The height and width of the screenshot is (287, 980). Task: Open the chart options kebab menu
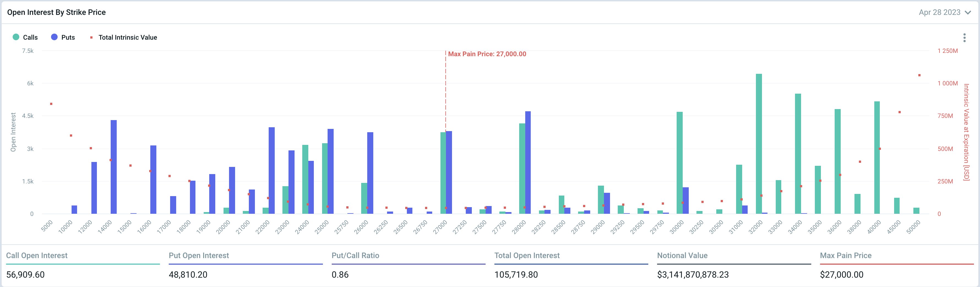click(x=964, y=38)
